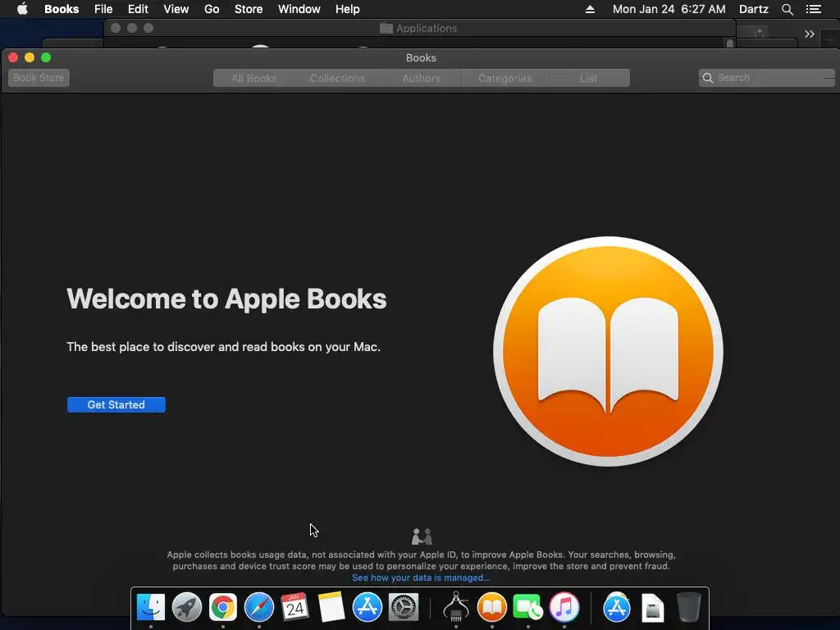Open the Books menu

click(62, 9)
